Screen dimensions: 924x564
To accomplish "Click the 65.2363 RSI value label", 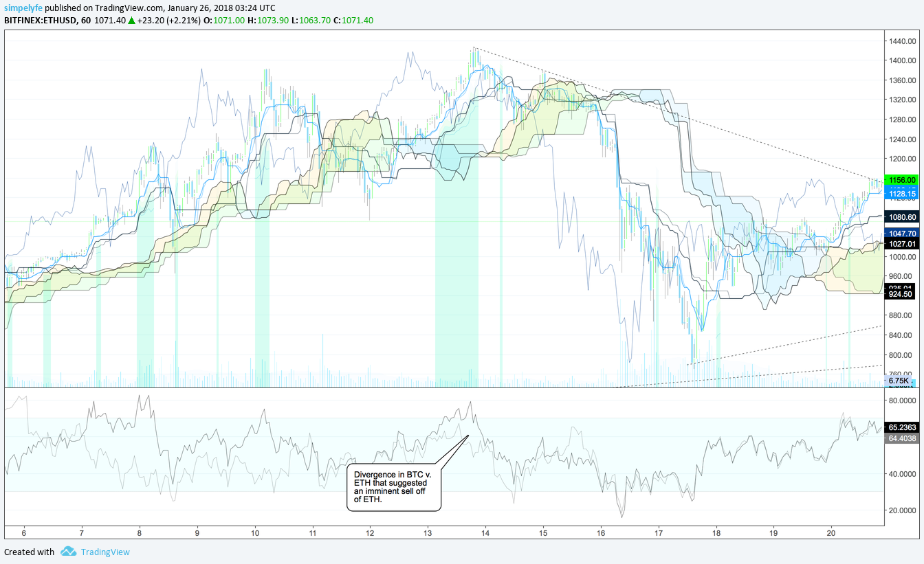I will (x=901, y=427).
